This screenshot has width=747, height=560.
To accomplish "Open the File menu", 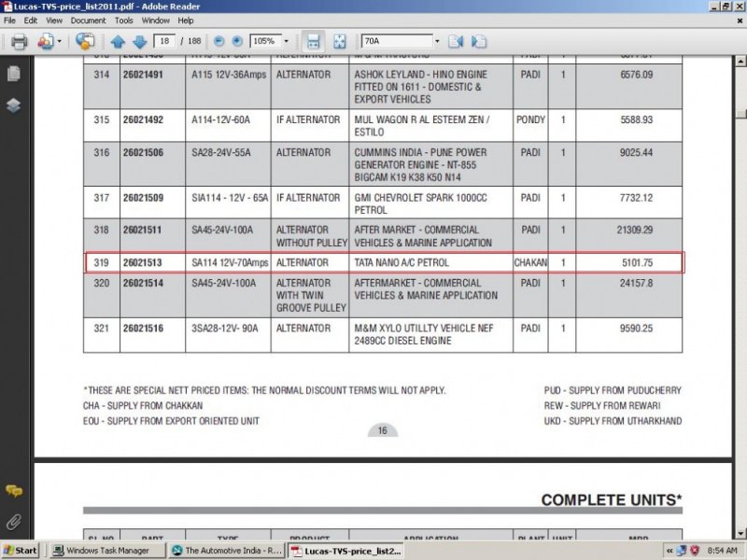I will point(9,21).
